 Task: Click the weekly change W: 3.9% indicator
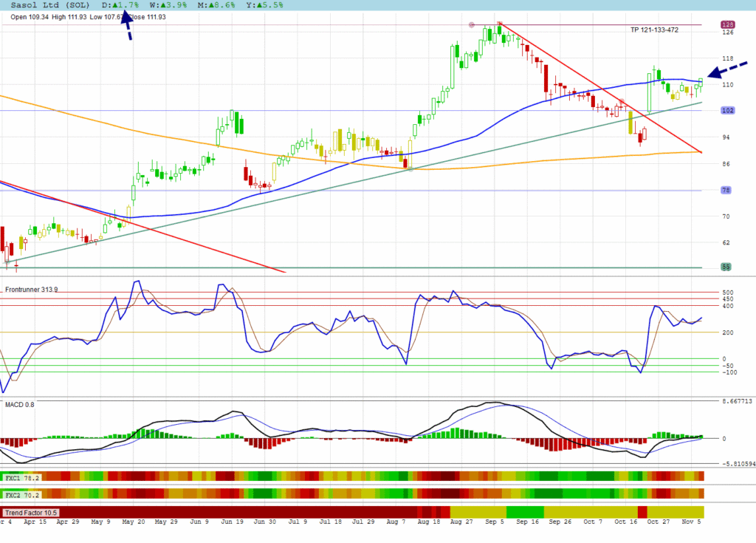point(167,4)
